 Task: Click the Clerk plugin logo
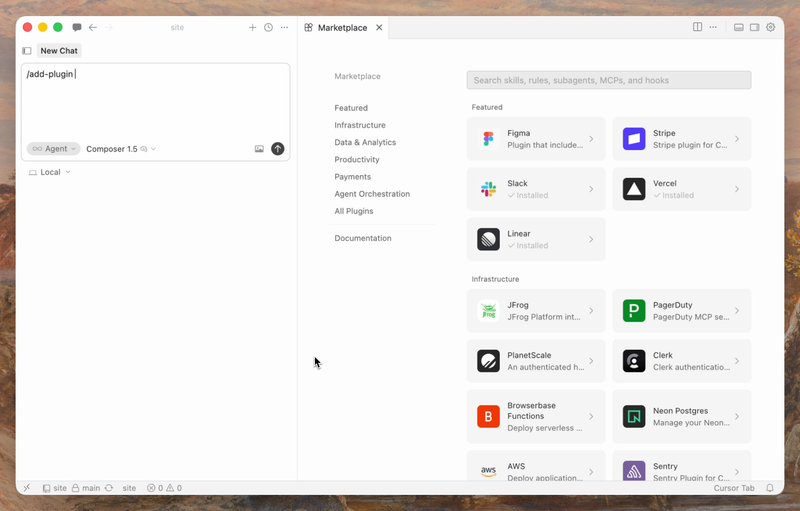[x=634, y=361]
